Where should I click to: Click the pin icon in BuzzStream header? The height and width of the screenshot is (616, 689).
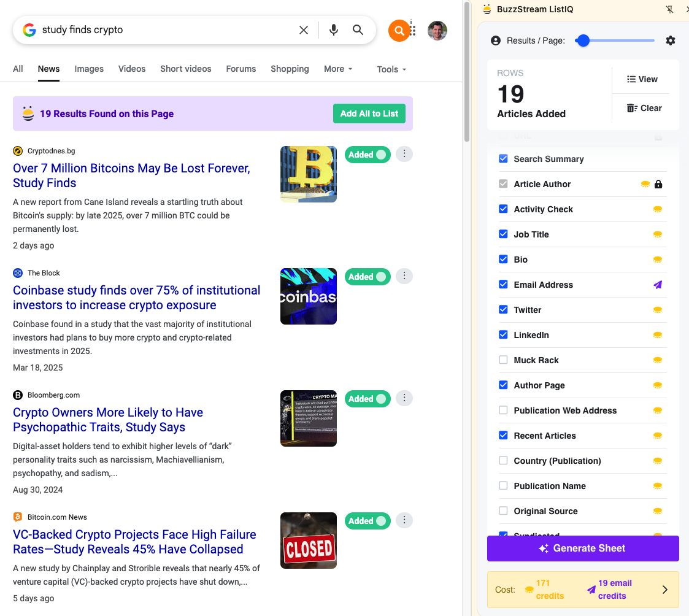(669, 9)
